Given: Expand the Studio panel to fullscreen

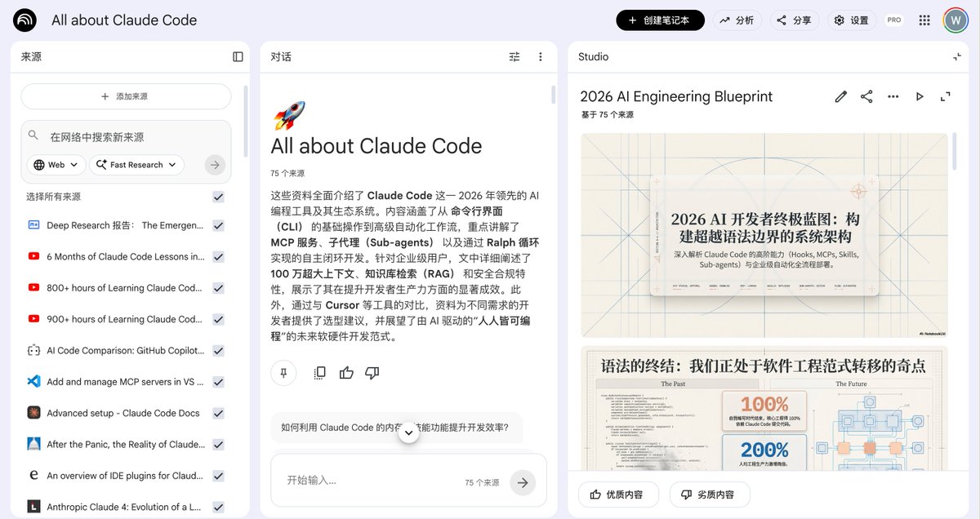Looking at the screenshot, I should (x=946, y=96).
